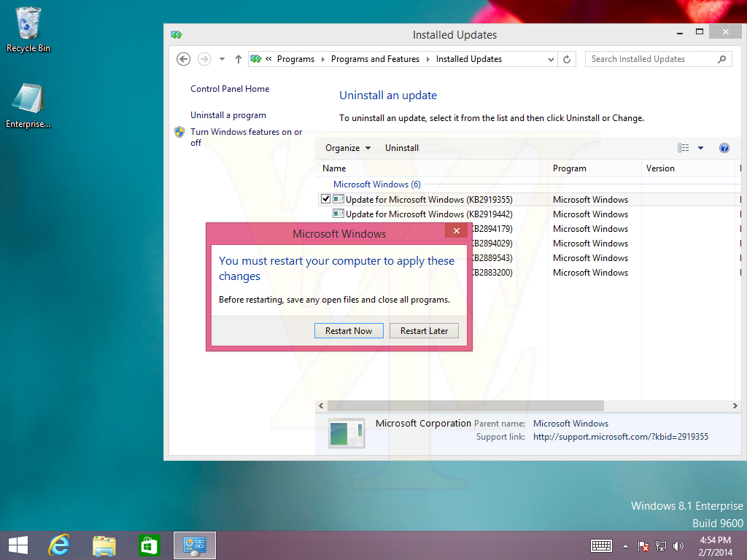Click the horizontal scrollbar thumb
Screen dimensions: 747x560
pos(465,405)
